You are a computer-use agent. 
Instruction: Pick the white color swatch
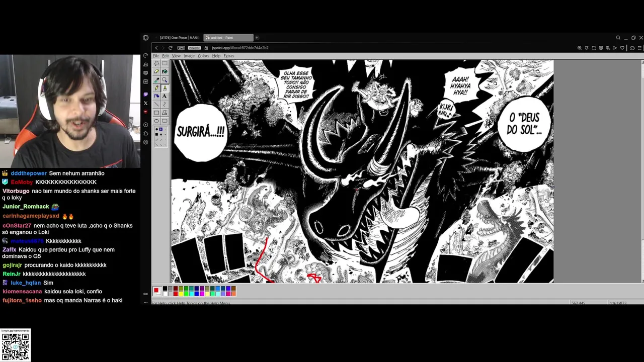[165, 294]
